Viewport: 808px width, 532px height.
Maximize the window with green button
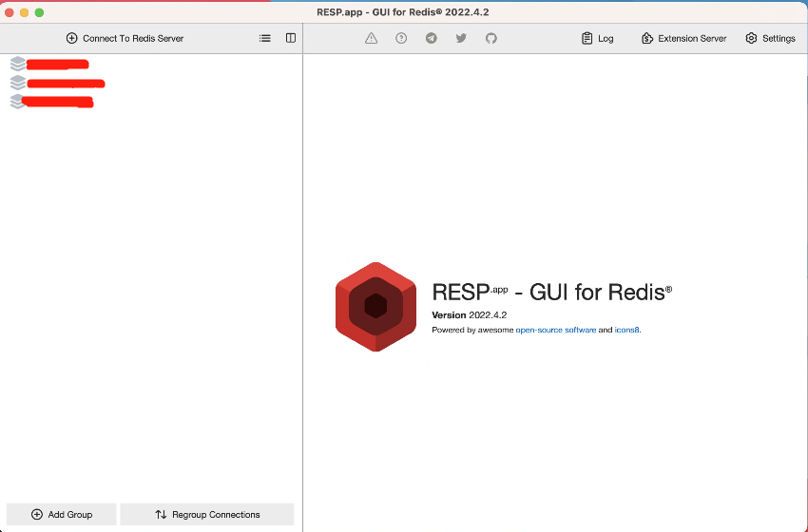39,12
